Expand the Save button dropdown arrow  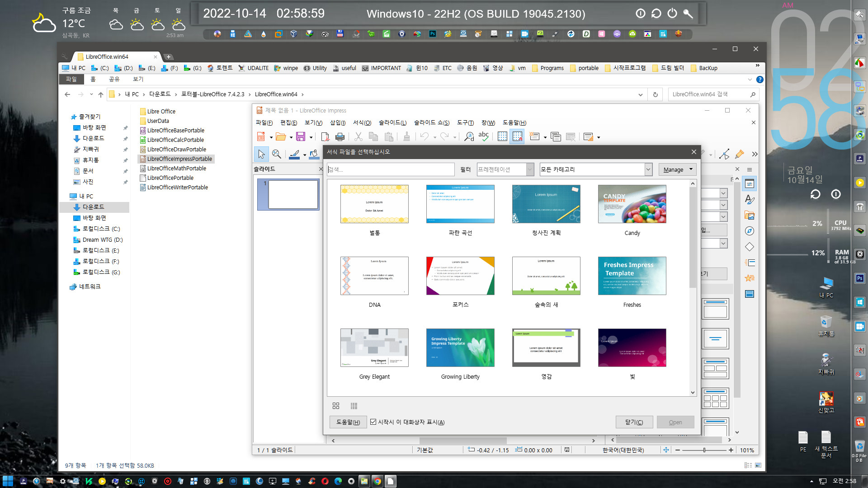coord(311,137)
